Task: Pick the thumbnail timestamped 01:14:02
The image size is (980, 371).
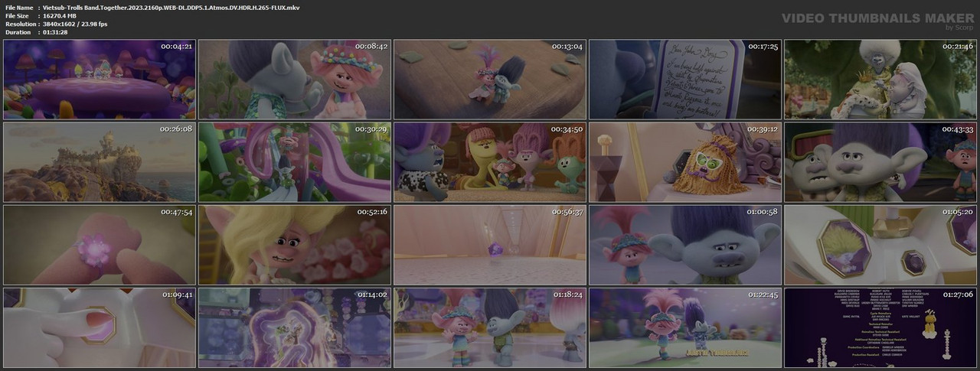Action: click(295, 327)
